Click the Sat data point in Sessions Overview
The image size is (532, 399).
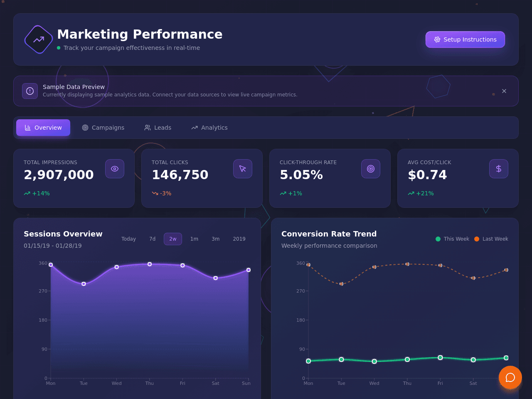click(x=215, y=278)
